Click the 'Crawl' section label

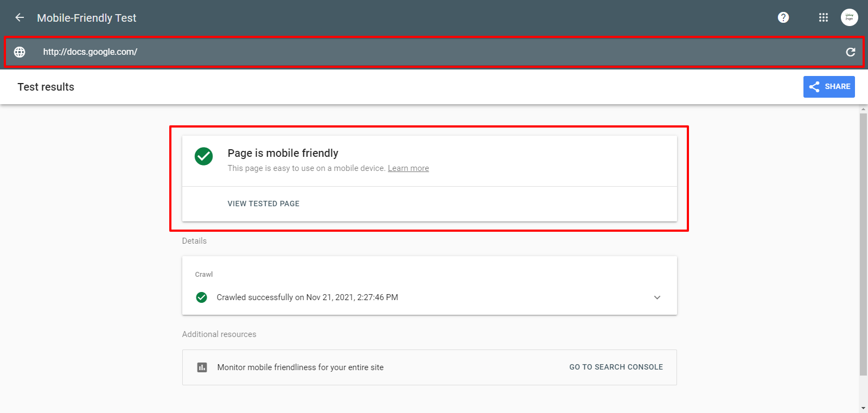click(204, 275)
